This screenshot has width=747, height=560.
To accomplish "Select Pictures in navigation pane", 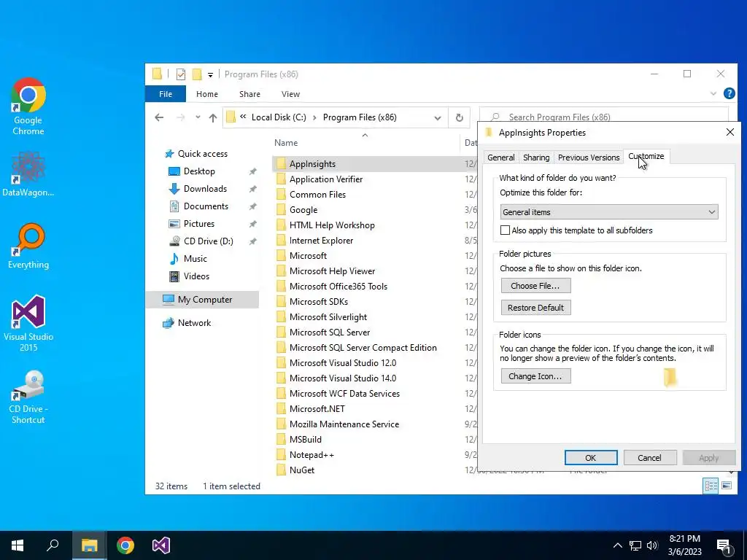I will pyautogui.click(x=198, y=224).
